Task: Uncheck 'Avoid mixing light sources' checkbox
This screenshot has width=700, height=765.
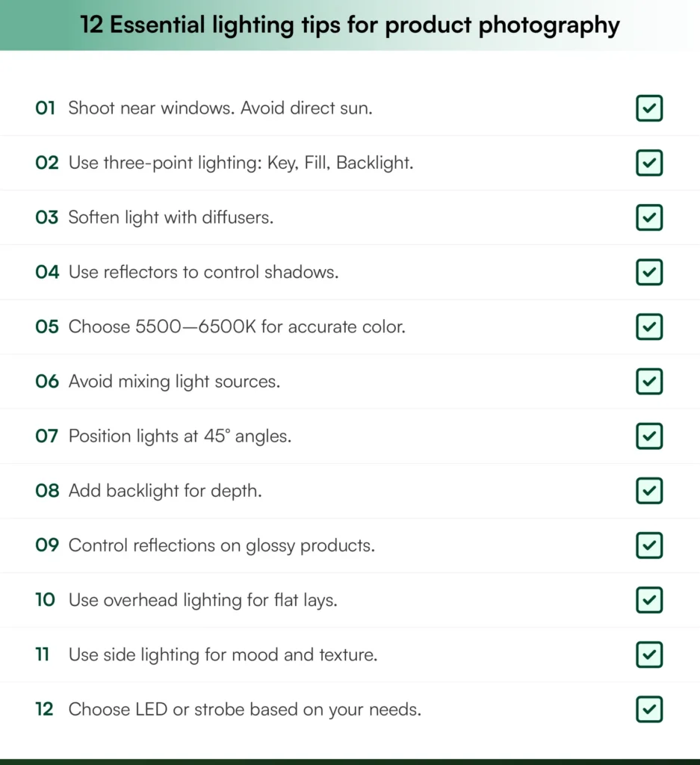Action: point(649,381)
